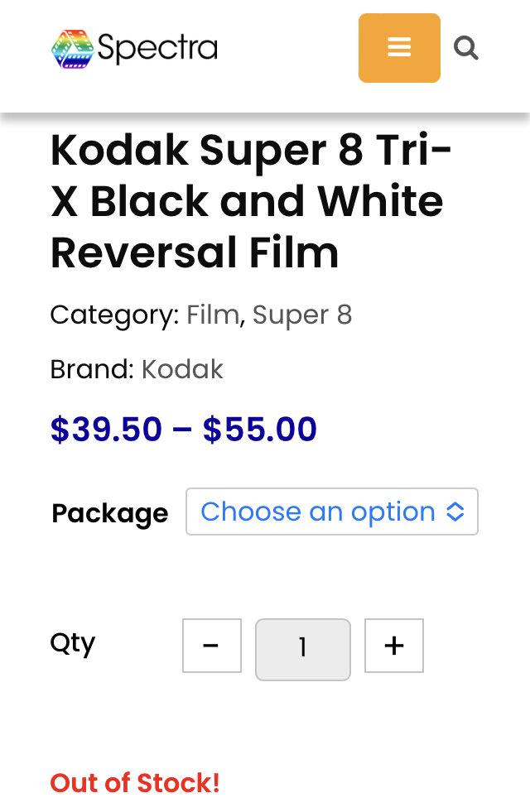Click the $39.50 lower price
530x812 pixels.
point(106,429)
